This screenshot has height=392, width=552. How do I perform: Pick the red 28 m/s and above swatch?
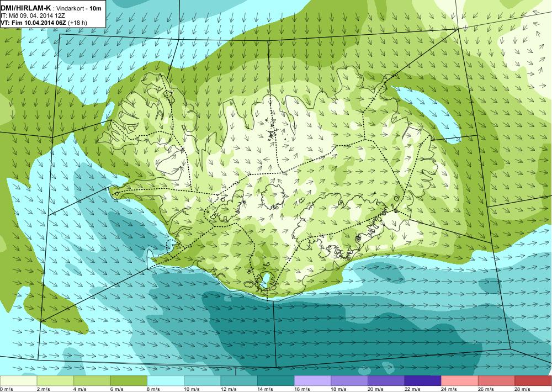pyautogui.click(x=533, y=381)
